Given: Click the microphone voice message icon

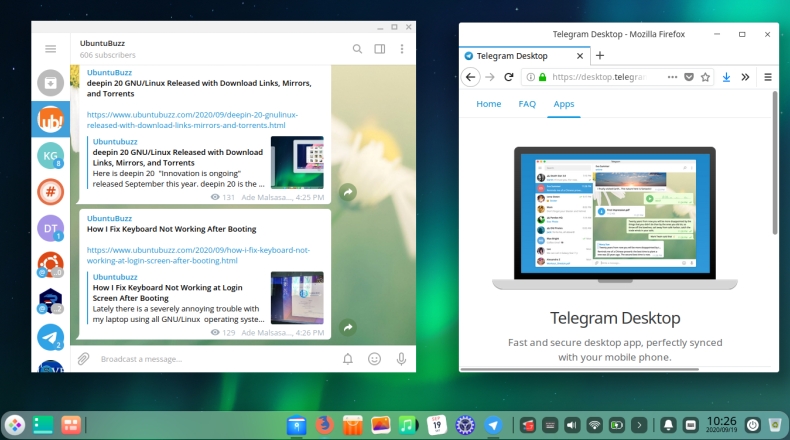Looking at the screenshot, I should click(401, 358).
